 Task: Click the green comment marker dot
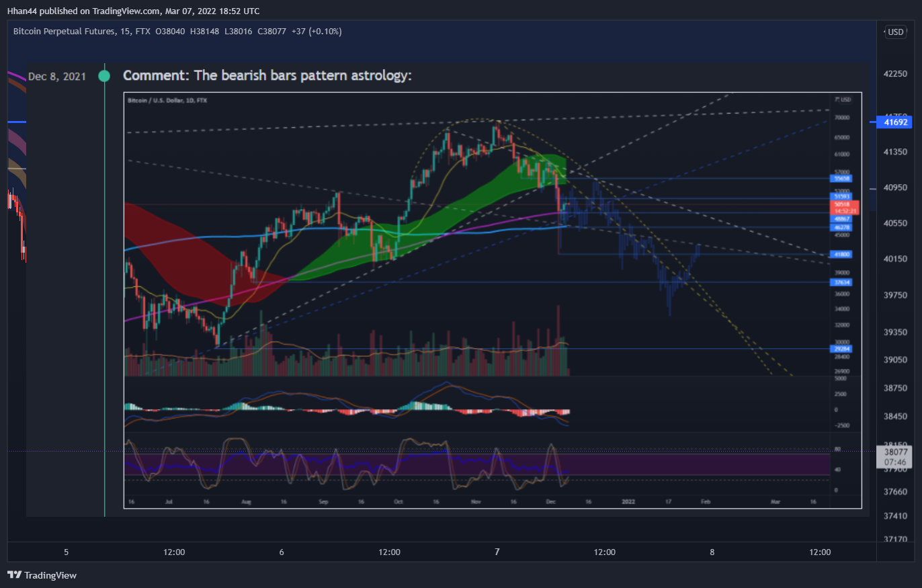tap(104, 76)
